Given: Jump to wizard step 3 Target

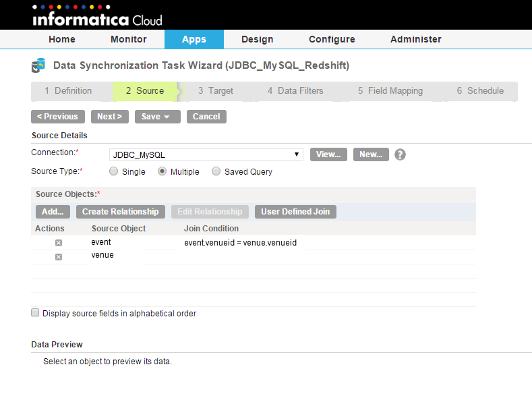Looking at the screenshot, I should point(216,91).
